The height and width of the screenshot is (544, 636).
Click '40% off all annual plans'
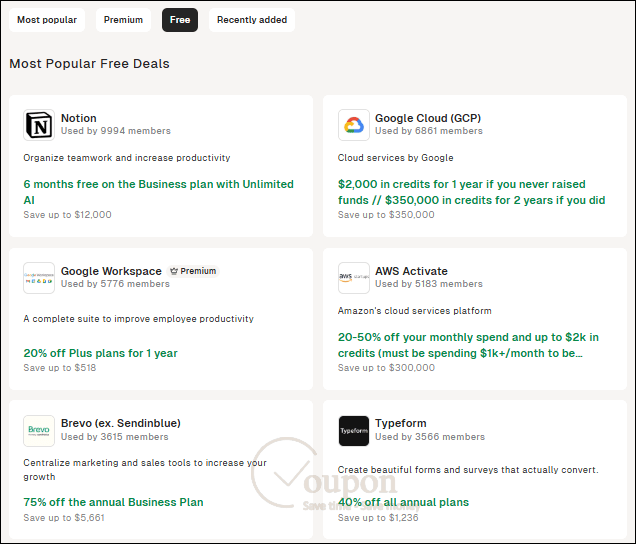click(x=403, y=502)
